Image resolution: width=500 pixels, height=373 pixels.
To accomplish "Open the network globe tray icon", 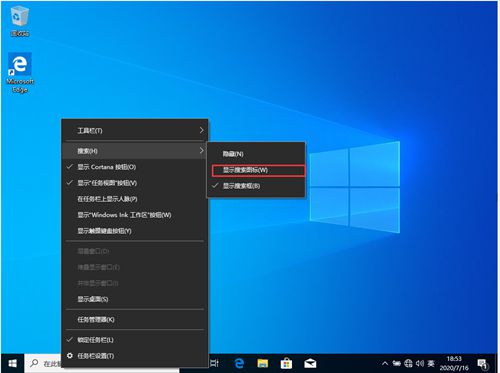I will [408, 363].
